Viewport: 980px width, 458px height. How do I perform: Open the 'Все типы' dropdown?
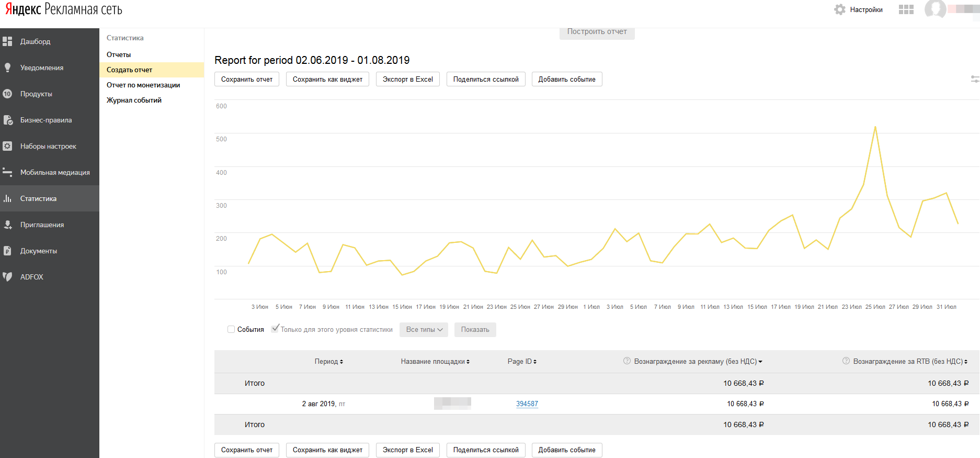pyautogui.click(x=424, y=330)
